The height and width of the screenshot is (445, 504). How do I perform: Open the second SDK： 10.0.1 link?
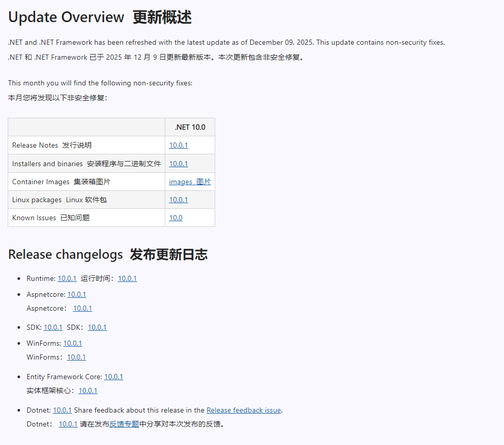point(97,327)
